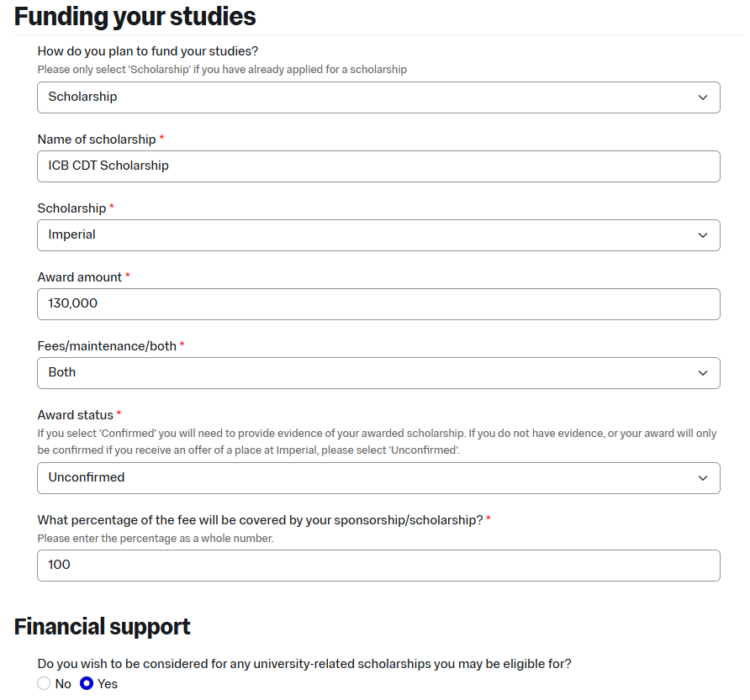Click the fee percentage input field
The width and height of the screenshot is (750, 700).
[378, 566]
